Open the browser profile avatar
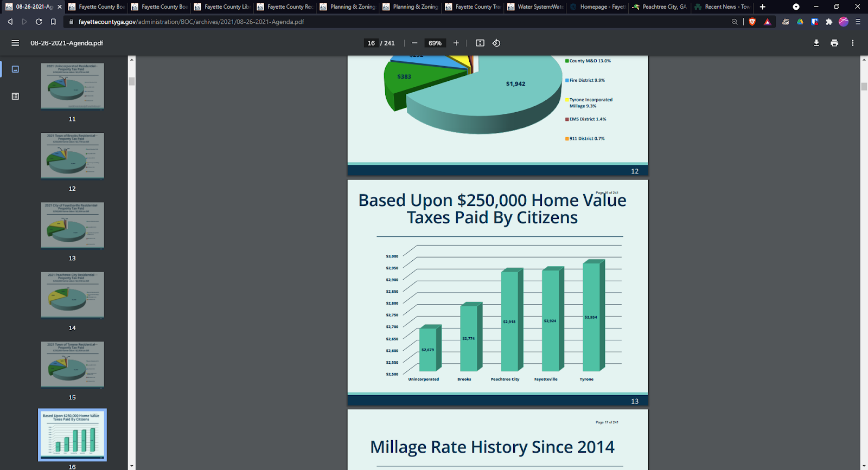 (x=843, y=22)
